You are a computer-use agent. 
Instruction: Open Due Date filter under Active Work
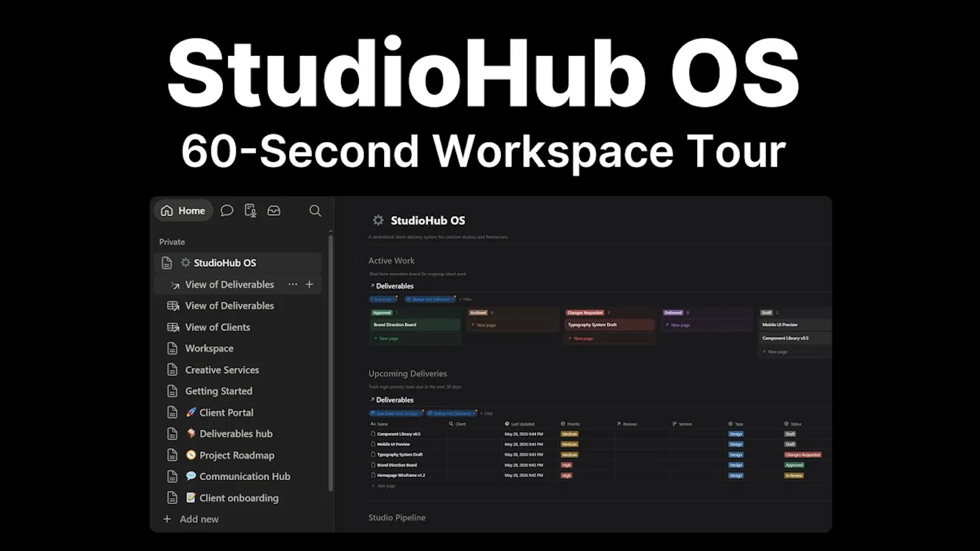pos(383,299)
